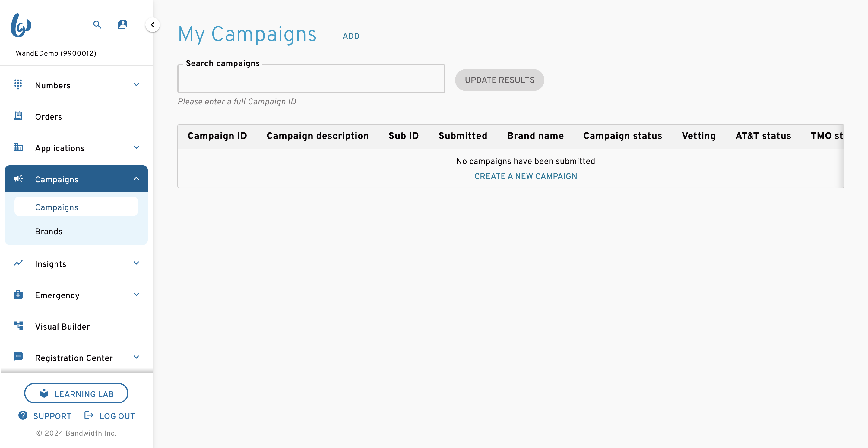Click the Update Results button
Image resolution: width=868 pixels, height=448 pixels.
(499, 80)
